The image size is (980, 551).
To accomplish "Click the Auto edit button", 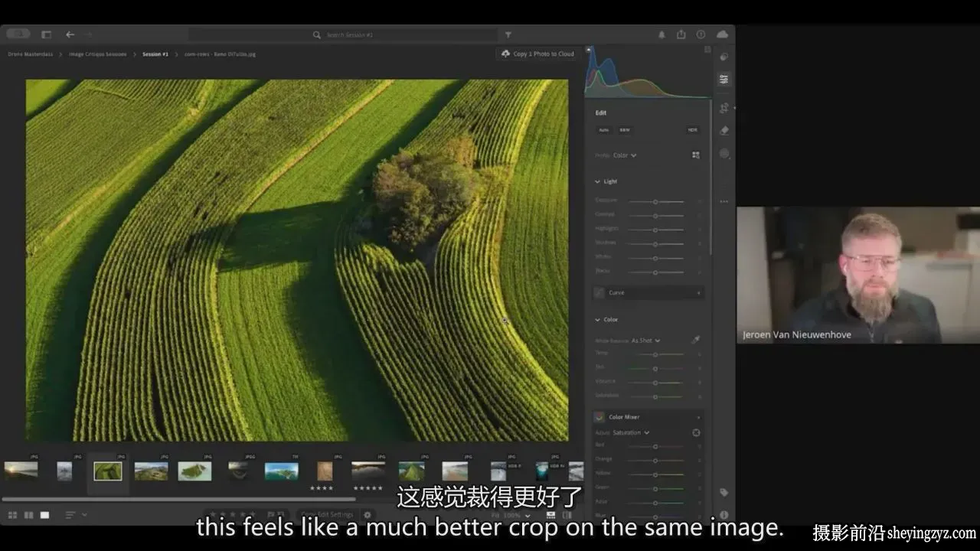I will [x=603, y=130].
